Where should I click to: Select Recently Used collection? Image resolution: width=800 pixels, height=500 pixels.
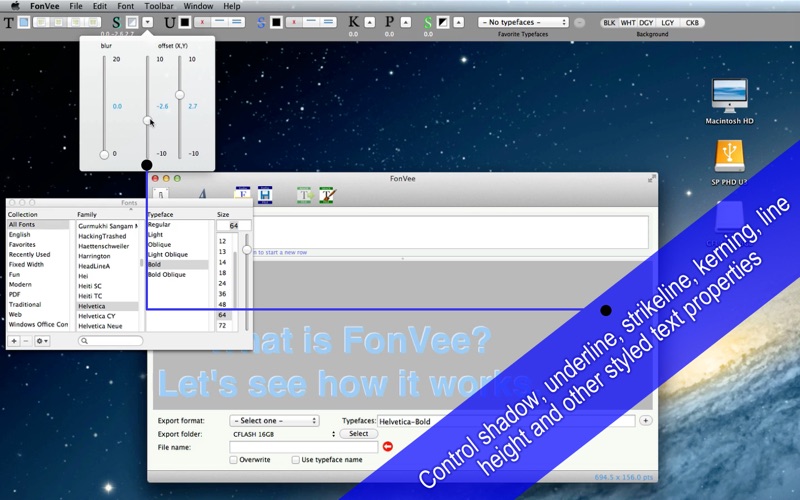[29, 255]
